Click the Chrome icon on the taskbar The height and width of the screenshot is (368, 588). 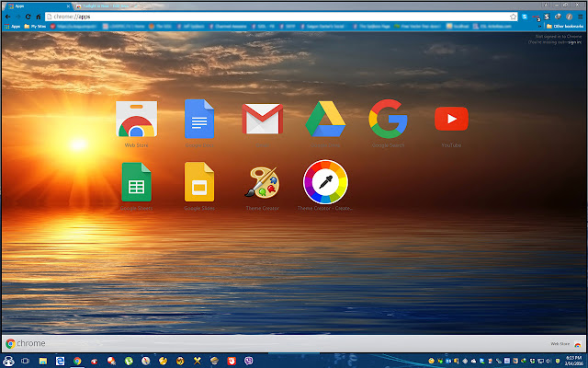click(77, 361)
